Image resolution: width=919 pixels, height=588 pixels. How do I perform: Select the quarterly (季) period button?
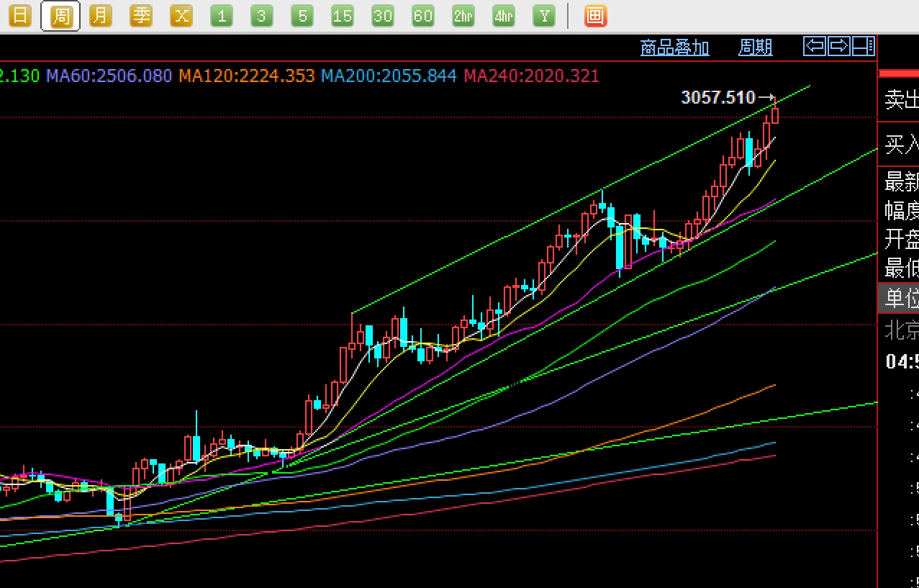(x=141, y=16)
